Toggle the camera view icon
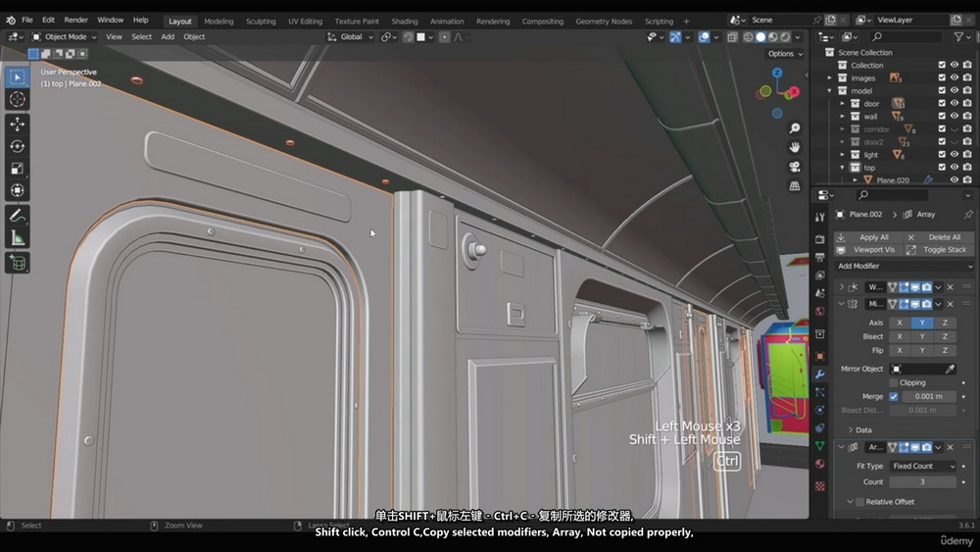Viewport: 980px width, 552px height. point(795,167)
